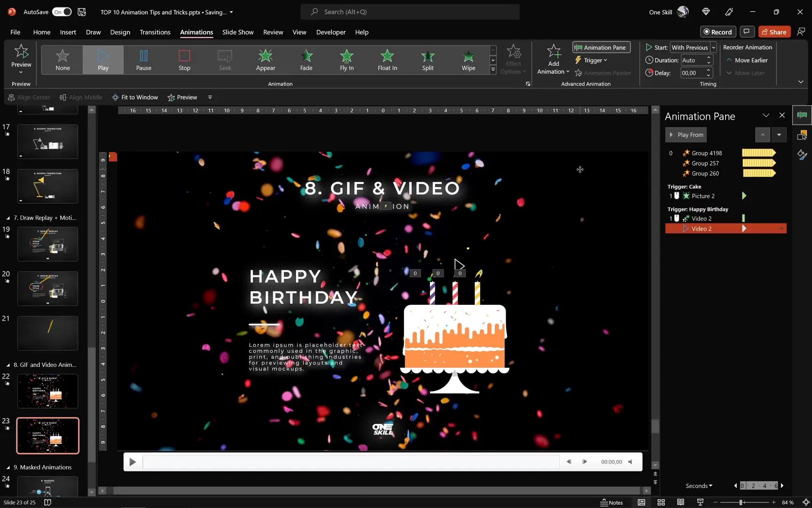Open accessibility checker icon in status bar

point(47,502)
